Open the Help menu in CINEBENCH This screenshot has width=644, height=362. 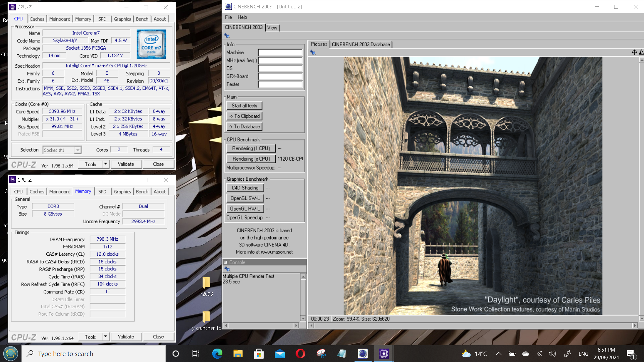click(x=242, y=17)
